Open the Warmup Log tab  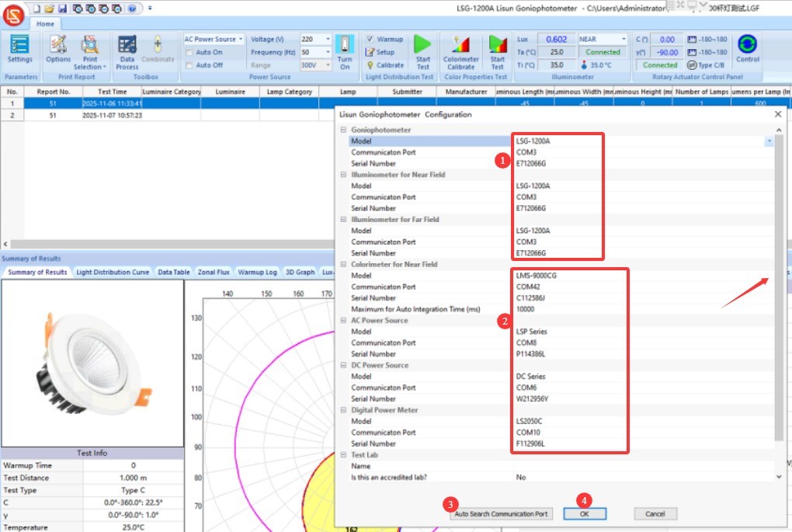(x=257, y=272)
